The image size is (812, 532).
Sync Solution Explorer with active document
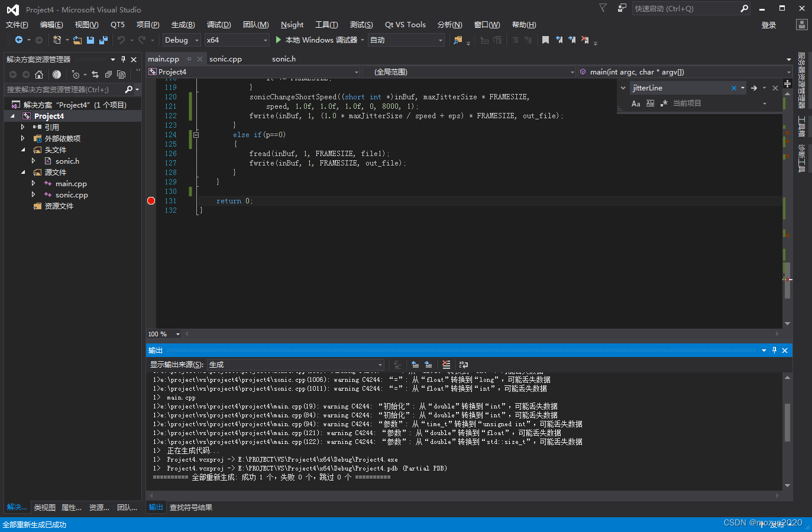point(95,74)
